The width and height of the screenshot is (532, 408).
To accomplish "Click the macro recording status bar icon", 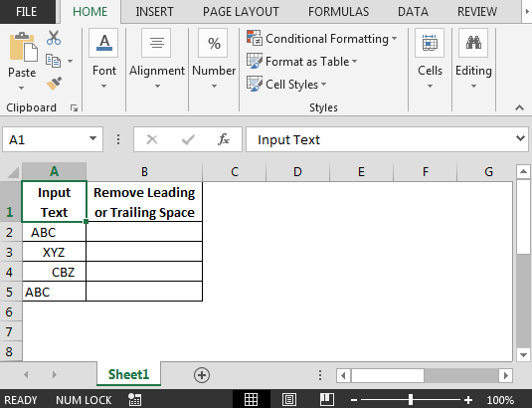I will (134, 400).
